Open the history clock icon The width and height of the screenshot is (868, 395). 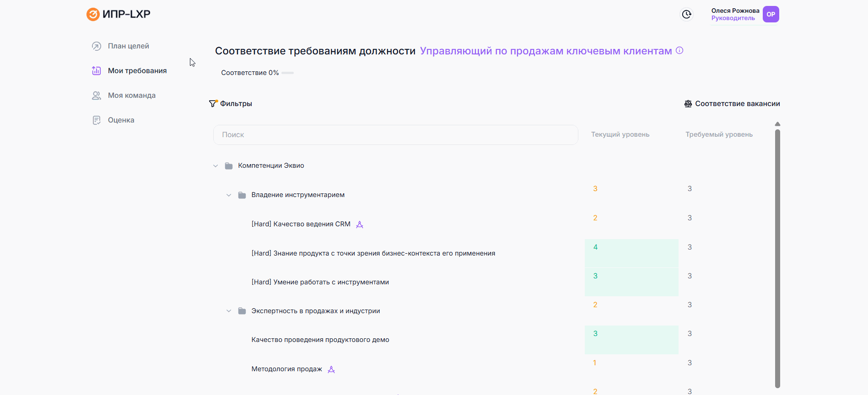(686, 14)
